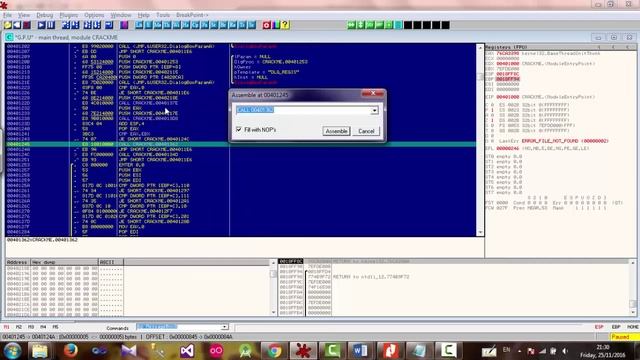Click the Assemble button
This screenshot has height=360, width=640.
[x=336, y=131]
